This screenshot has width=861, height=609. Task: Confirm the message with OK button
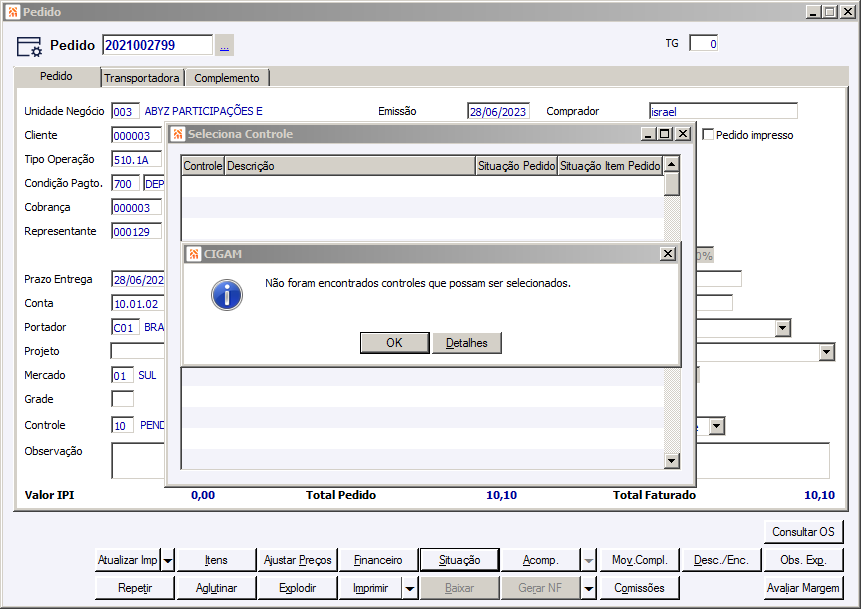click(394, 343)
